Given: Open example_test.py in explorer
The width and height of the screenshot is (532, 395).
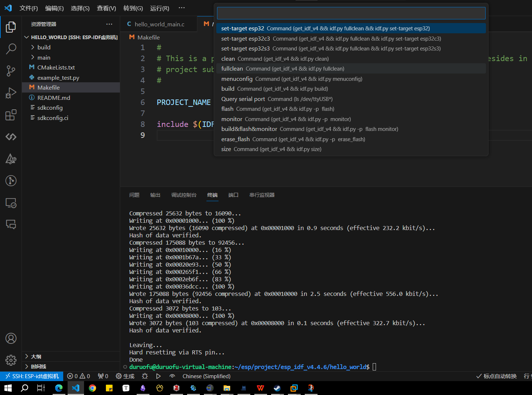Looking at the screenshot, I should [x=71, y=78].
